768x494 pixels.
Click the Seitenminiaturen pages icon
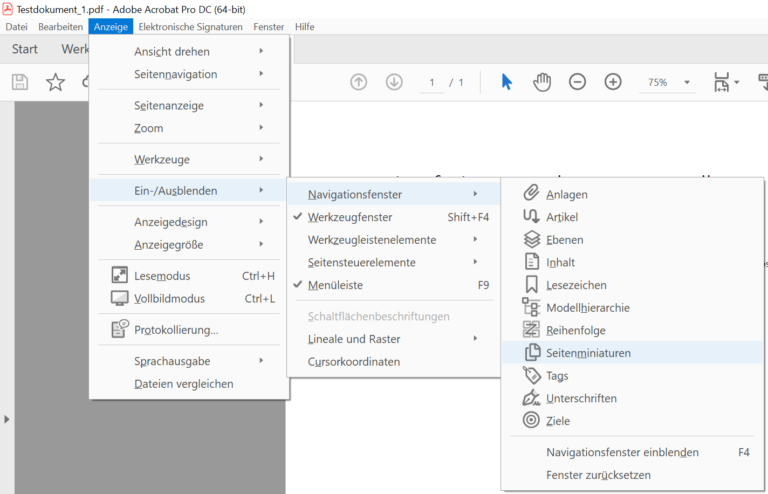(x=532, y=353)
